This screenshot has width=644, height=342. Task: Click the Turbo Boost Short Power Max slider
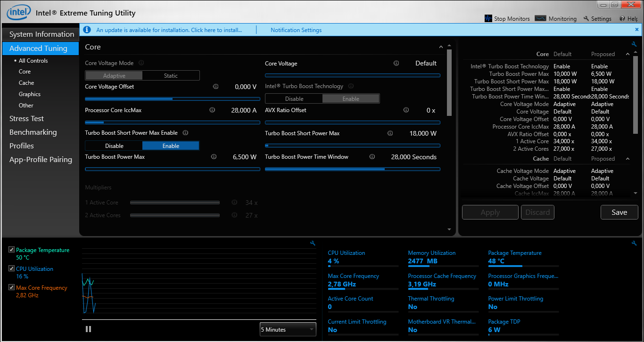pyautogui.click(x=353, y=146)
